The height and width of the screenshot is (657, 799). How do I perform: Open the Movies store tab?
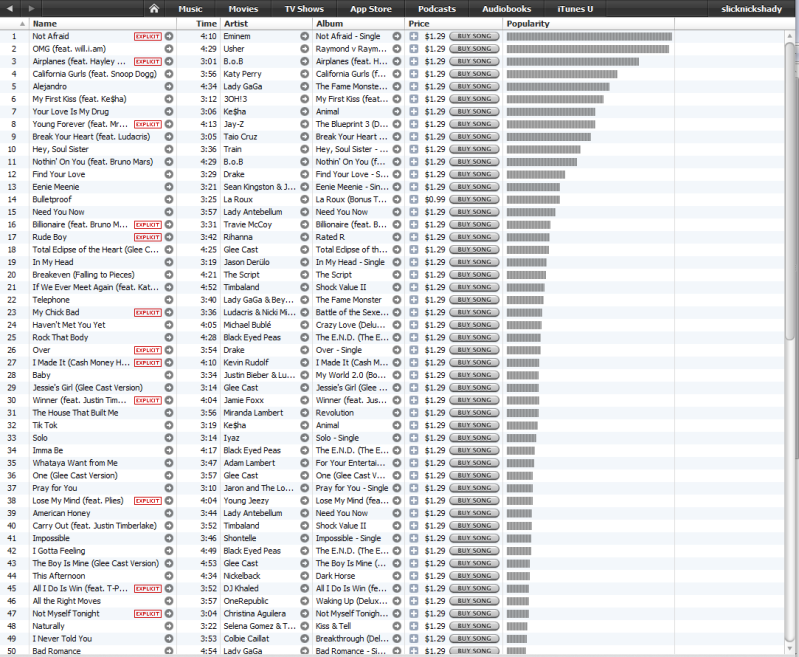(243, 9)
